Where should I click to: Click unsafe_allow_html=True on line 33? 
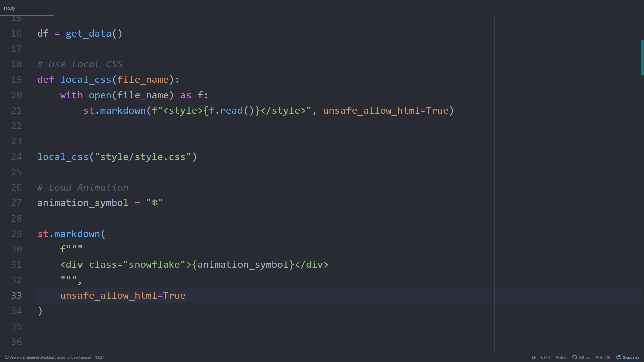[123, 296]
